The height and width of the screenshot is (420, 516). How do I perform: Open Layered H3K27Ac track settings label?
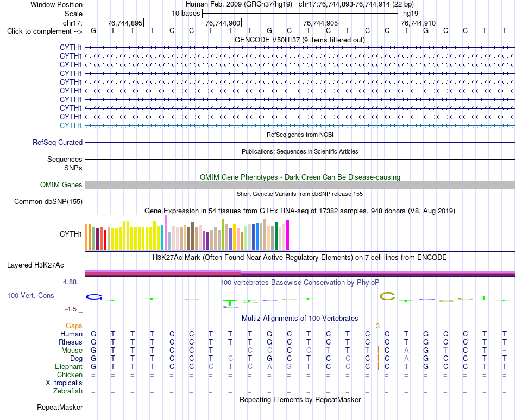coord(35,265)
